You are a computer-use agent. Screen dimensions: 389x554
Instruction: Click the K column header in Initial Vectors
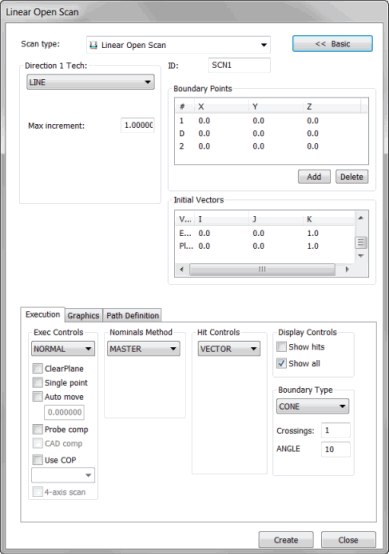click(x=329, y=219)
